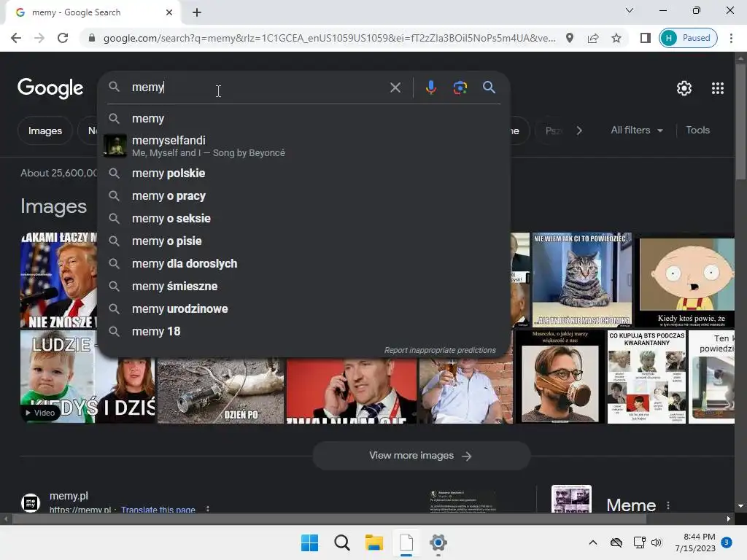Open cat meme thumbnail

[581, 279]
